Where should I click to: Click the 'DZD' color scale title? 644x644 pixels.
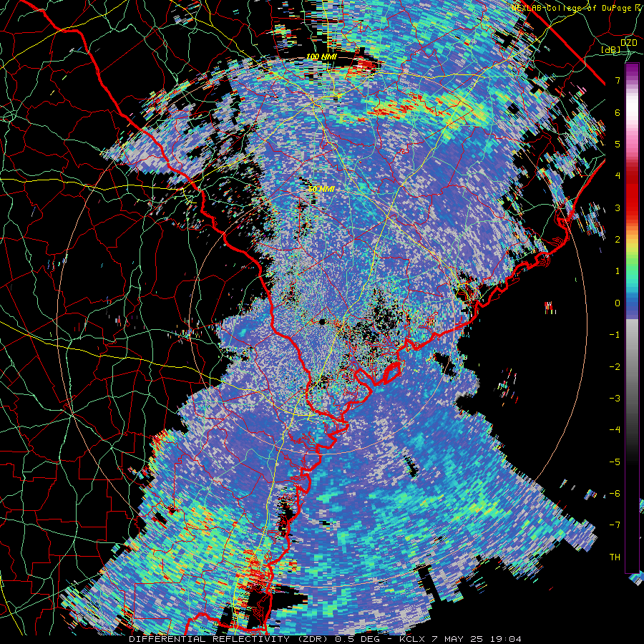[x=628, y=42]
